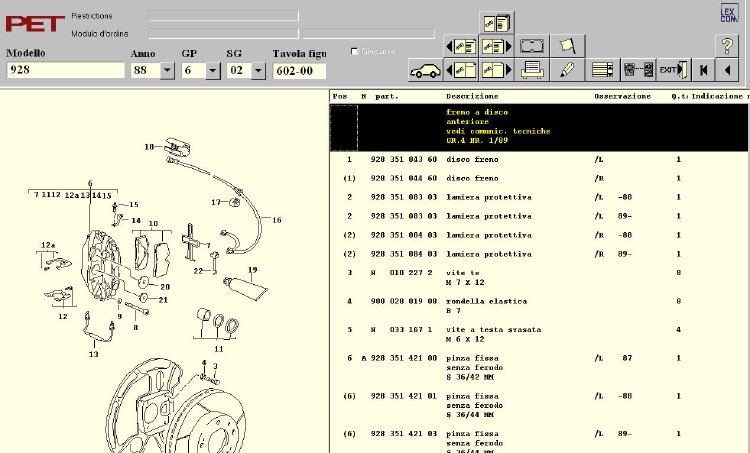The width and height of the screenshot is (750, 453).
Task: Click the EXIT door icon
Action: pyautogui.click(x=673, y=70)
